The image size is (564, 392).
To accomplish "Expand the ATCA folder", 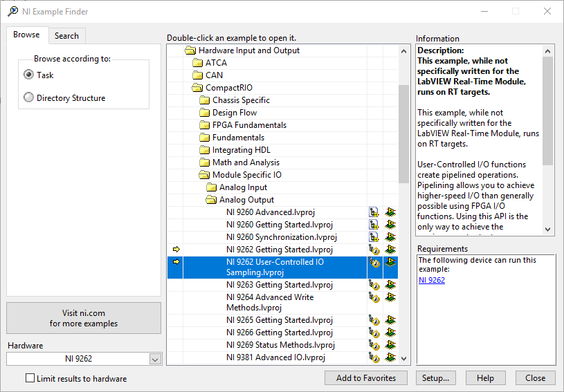I will coord(197,63).
